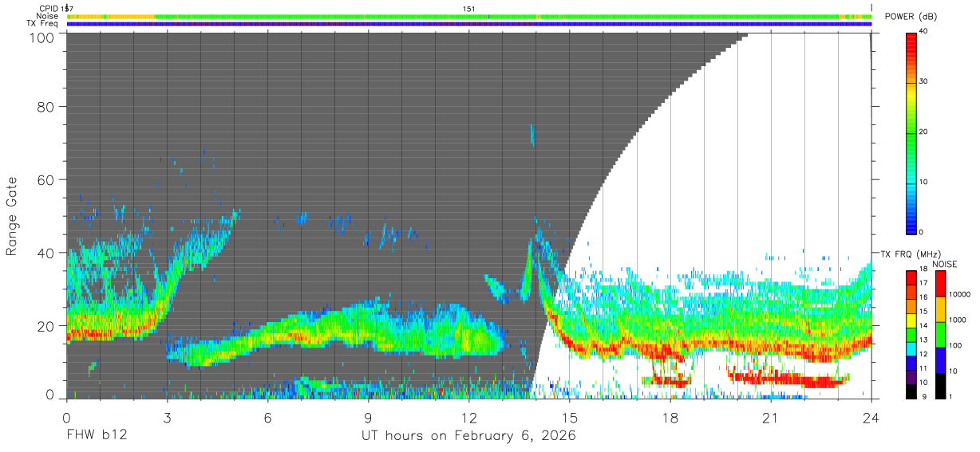This screenshot has height=452, width=980.
Task: Click the Noise strip above the plot
Action: pyautogui.click(x=470, y=16)
